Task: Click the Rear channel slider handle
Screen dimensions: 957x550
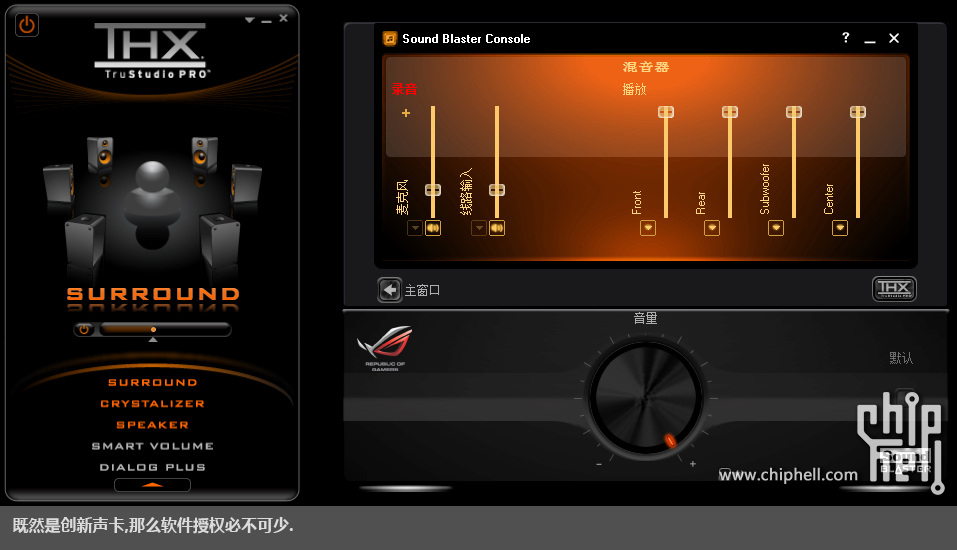Action: (x=730, y=112)
